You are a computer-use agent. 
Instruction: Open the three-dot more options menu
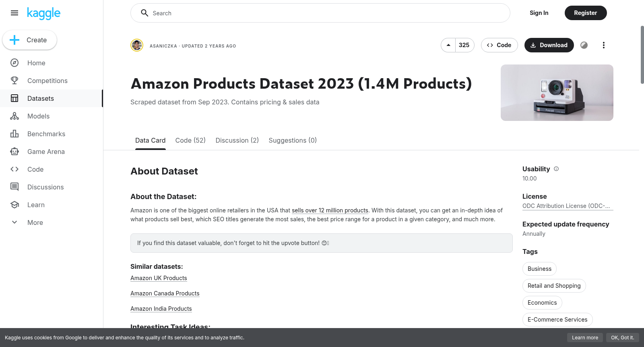[603, 45]
